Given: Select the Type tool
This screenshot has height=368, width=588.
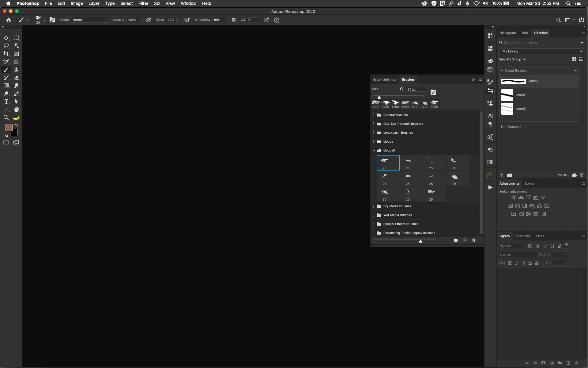Looking at the screenshot, I should [6, 102].
